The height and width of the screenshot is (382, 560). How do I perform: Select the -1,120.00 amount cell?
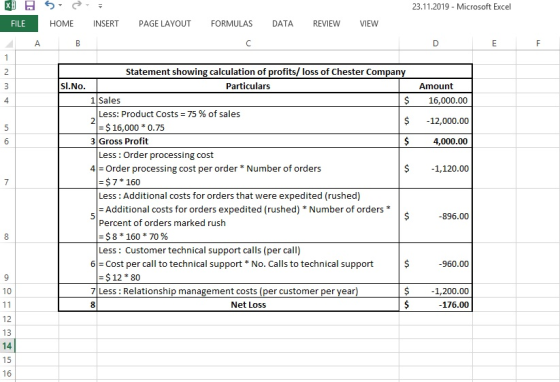(436, 168)
